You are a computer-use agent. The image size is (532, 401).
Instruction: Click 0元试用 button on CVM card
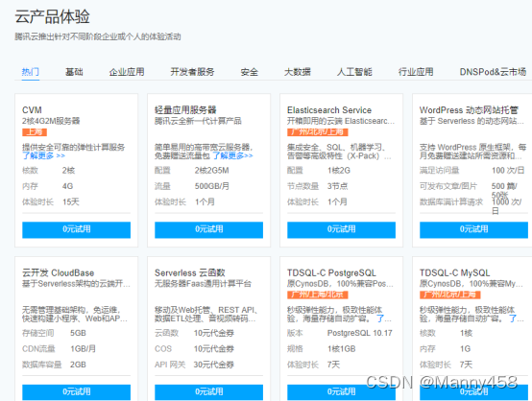click(x=76, y=229)
